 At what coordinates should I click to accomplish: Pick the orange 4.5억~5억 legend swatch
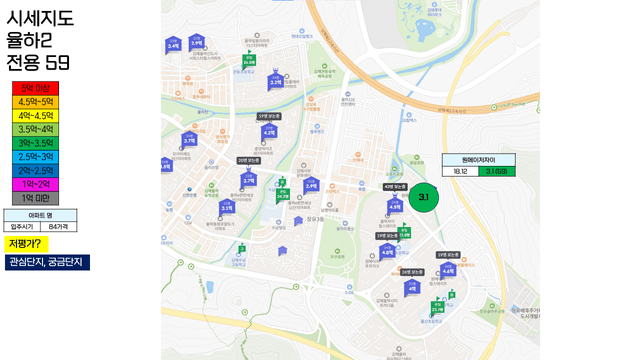[x=36, y=102]
